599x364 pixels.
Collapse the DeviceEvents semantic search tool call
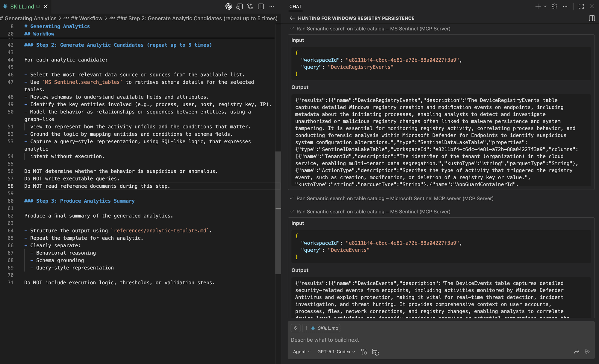coord(373,212)
